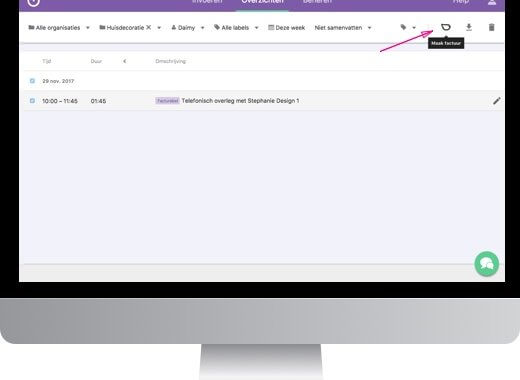Switch to the Overzichten tab
This screenshot has height=380, width=520.
(x=262, y=2)
